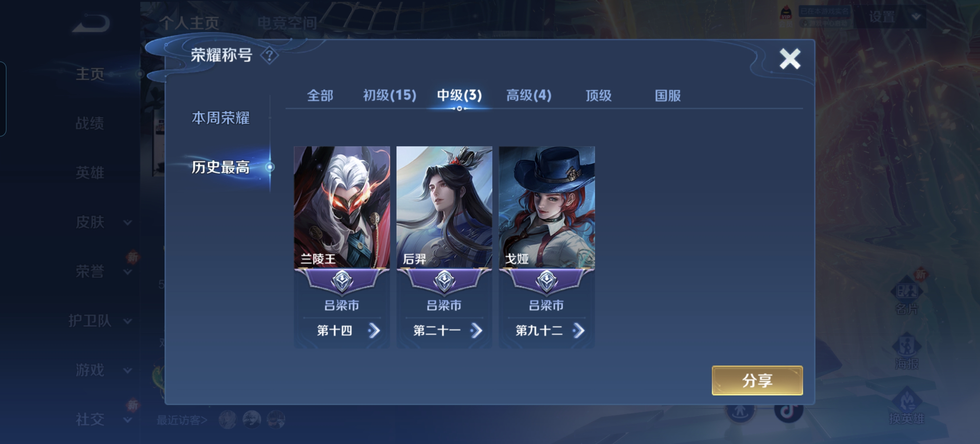Open the 荣耀称号 help question mark

click(269, 56)
